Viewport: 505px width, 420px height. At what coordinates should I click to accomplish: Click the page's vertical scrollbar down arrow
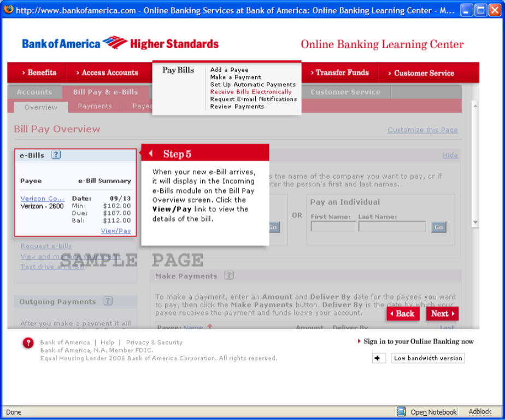click(x=474, y=223)
